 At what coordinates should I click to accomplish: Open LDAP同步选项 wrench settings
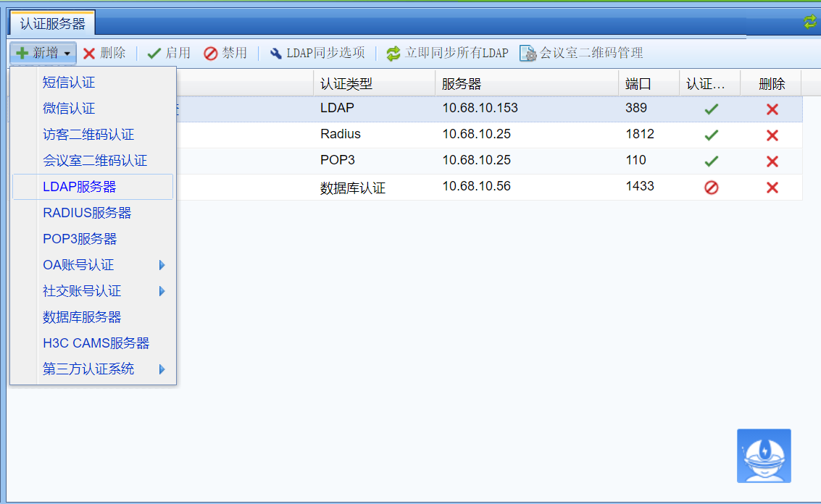pos(317,54)
